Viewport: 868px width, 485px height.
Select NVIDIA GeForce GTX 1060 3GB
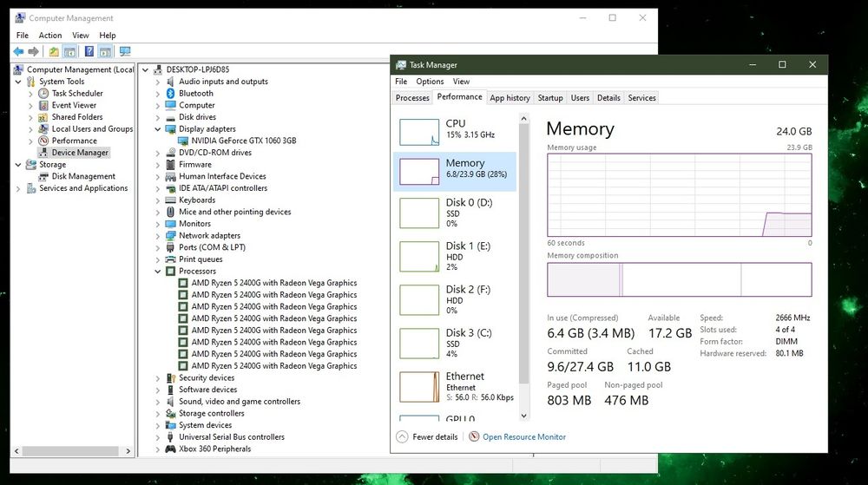point(244,141)
